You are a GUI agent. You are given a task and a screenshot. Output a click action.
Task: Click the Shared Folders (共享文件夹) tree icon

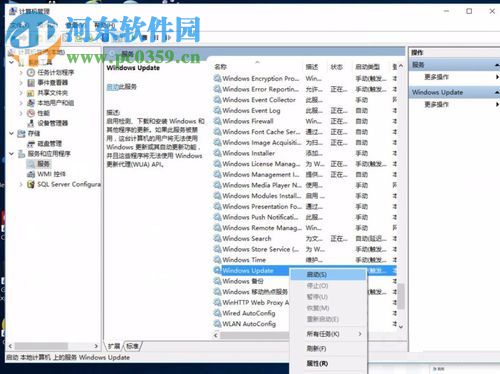(31, 93)
